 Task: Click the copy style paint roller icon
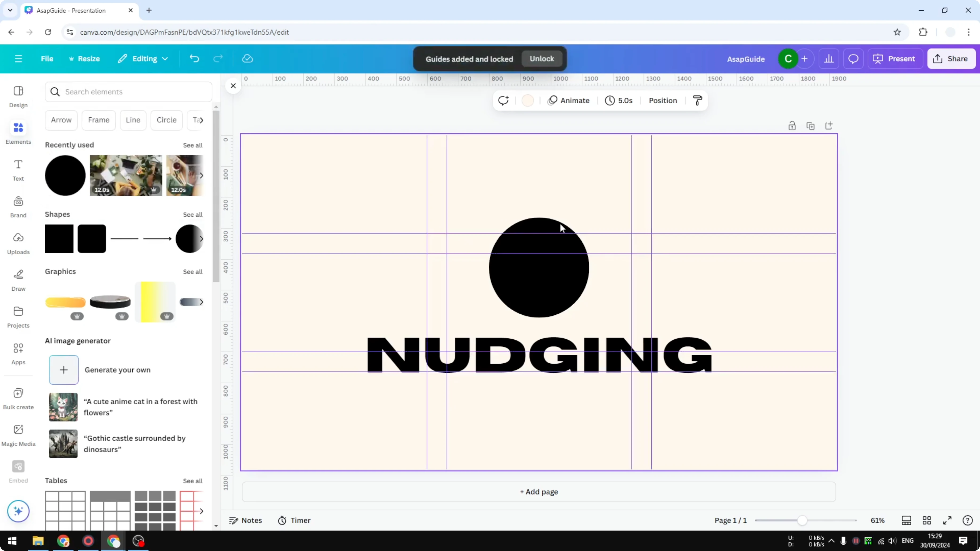coord(697,100)
